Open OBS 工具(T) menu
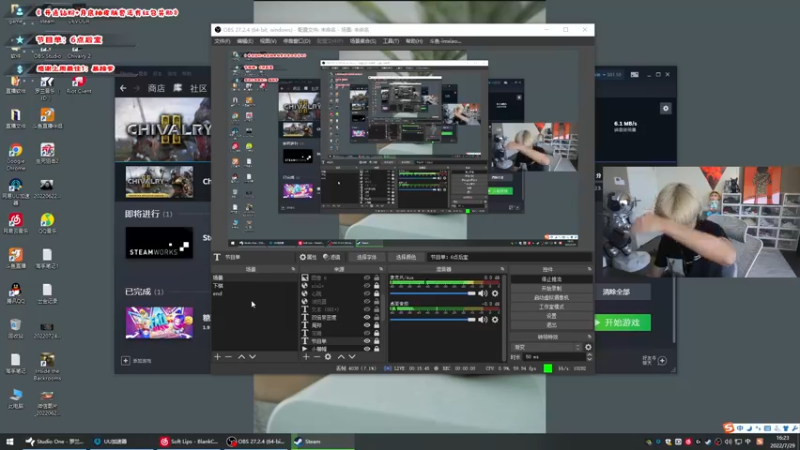The image size is (800, 450). tap(391, 41)
